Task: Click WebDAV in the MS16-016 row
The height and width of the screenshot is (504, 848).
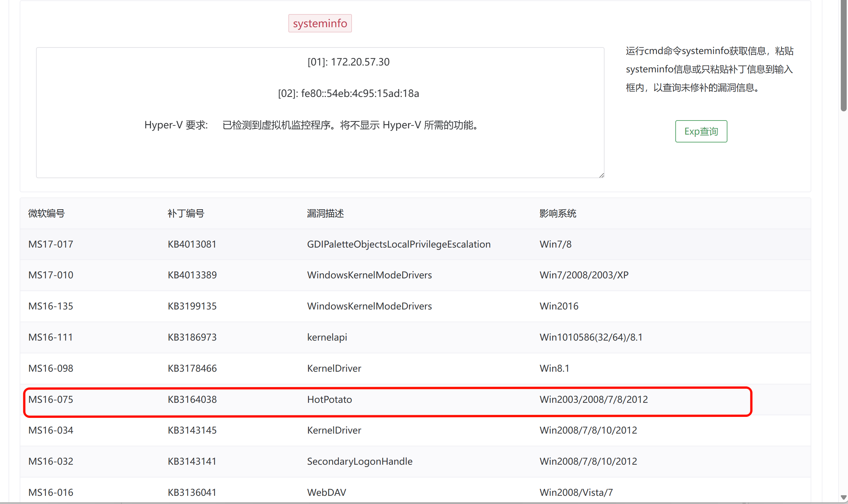Action: [x=326, y=492]
